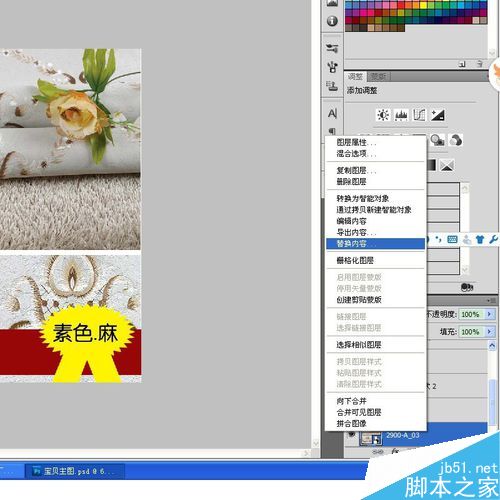Click the clip-to-layer icon below presets list
The height and width of the screenshot is (500, 500).
(467, 287)
